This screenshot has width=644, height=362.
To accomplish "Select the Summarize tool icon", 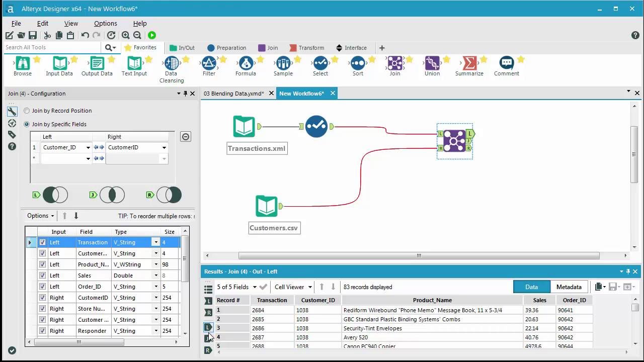I will point(469,63).
